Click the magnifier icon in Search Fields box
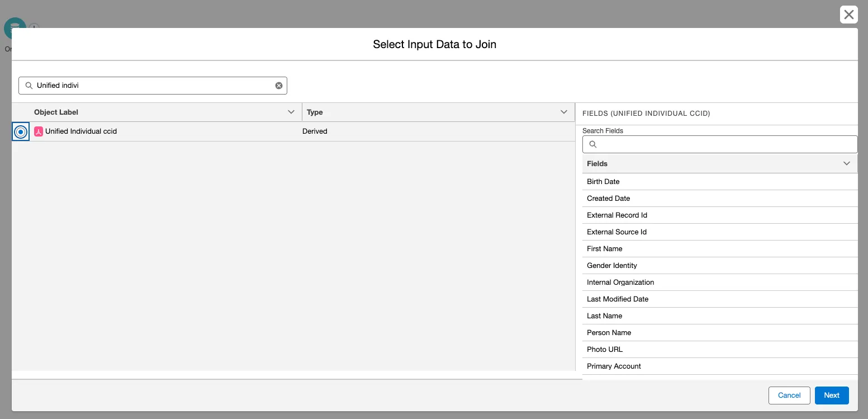The height and width of the screenshot is (419, 868). click(593, 144)
